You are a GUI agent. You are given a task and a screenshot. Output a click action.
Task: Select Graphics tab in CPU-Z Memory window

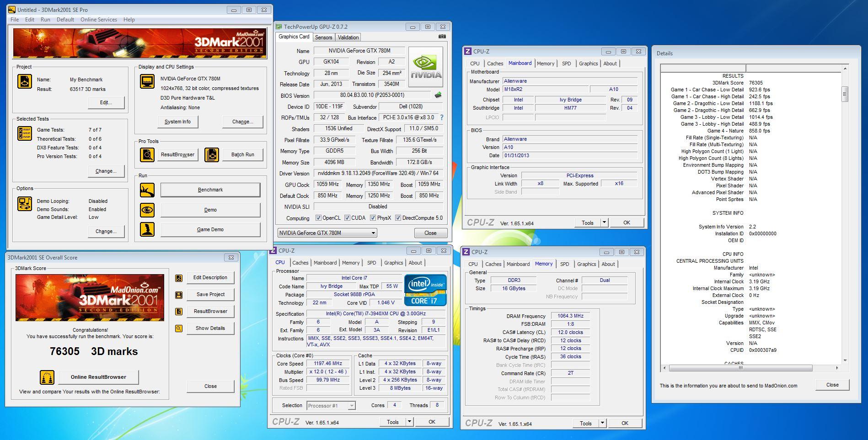click(586, 264)
